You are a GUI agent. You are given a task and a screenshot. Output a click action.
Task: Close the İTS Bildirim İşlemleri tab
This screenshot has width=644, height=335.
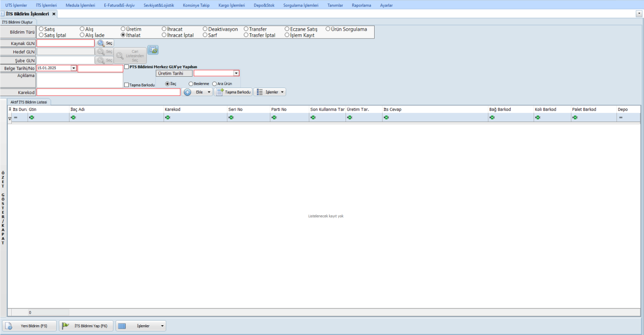tap(54, 14)
